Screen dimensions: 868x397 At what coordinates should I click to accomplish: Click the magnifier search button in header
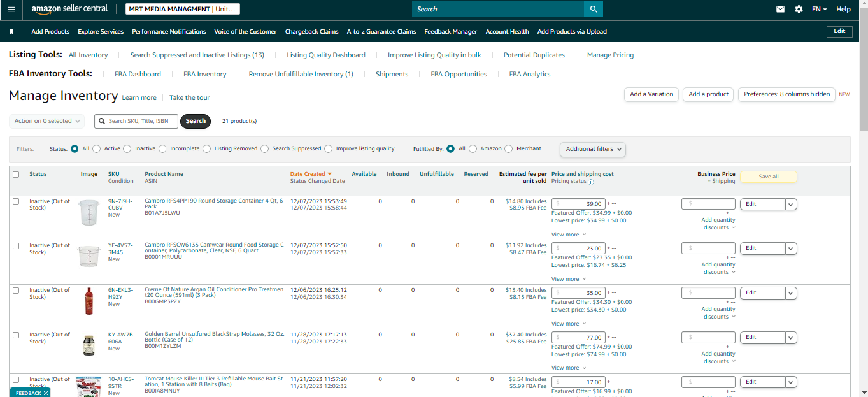[x=594, y=9]
